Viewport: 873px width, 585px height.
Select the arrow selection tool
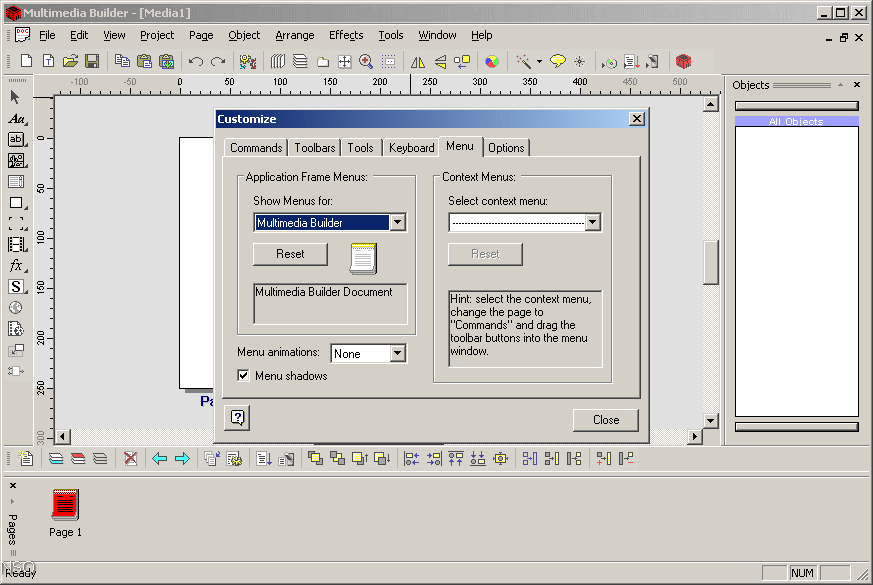tap(14, 97)
